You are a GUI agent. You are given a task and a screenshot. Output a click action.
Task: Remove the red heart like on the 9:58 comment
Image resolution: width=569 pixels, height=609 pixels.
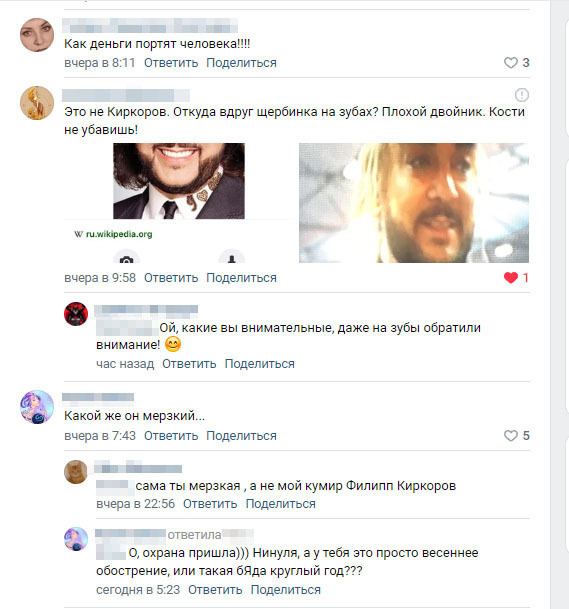click(511, 277)
